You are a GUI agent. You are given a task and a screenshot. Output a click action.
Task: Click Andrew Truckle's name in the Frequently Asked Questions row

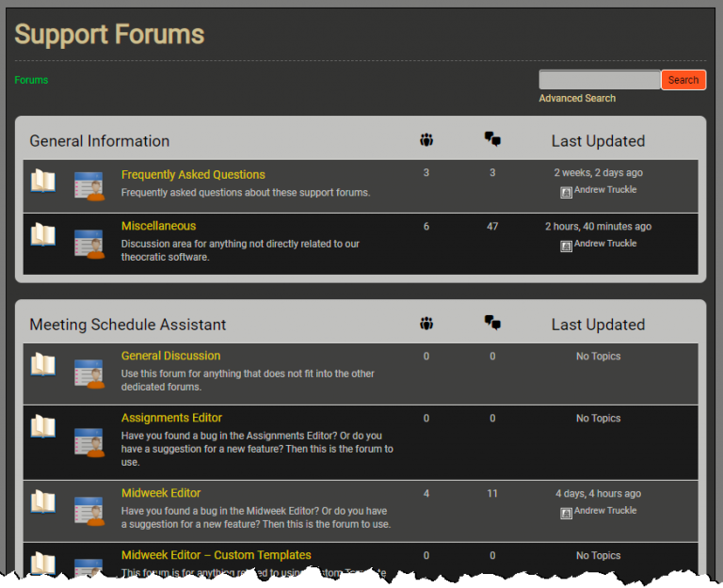605,190
